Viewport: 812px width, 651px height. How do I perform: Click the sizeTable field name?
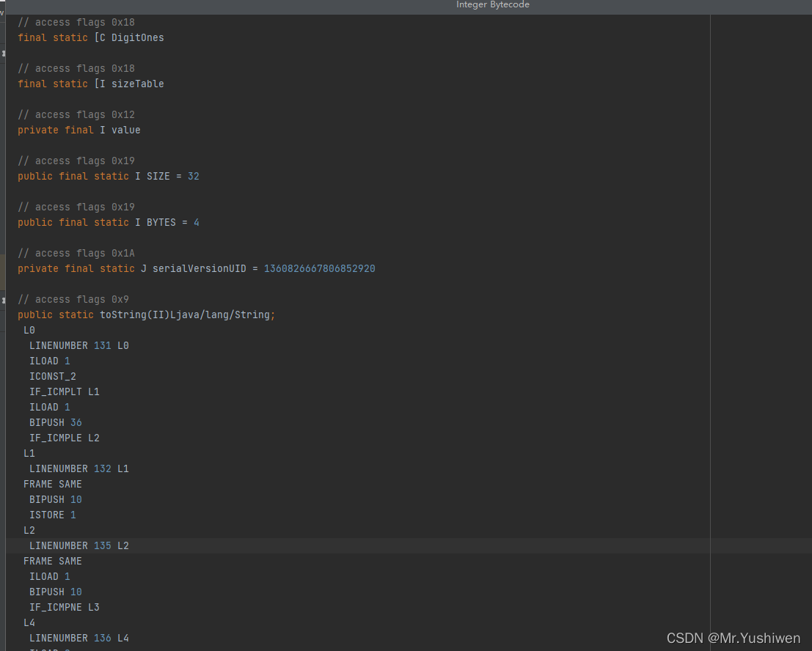[x=137, y=84]
